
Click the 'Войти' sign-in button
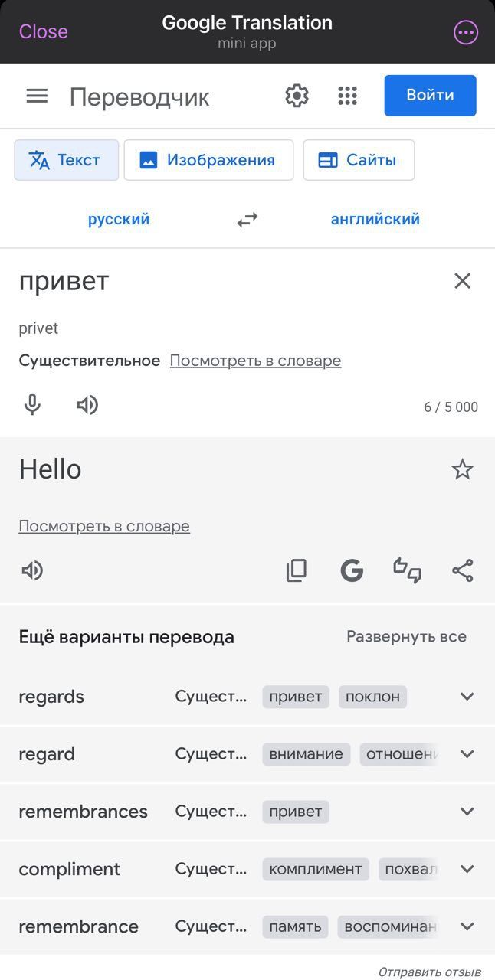(430, 95)
